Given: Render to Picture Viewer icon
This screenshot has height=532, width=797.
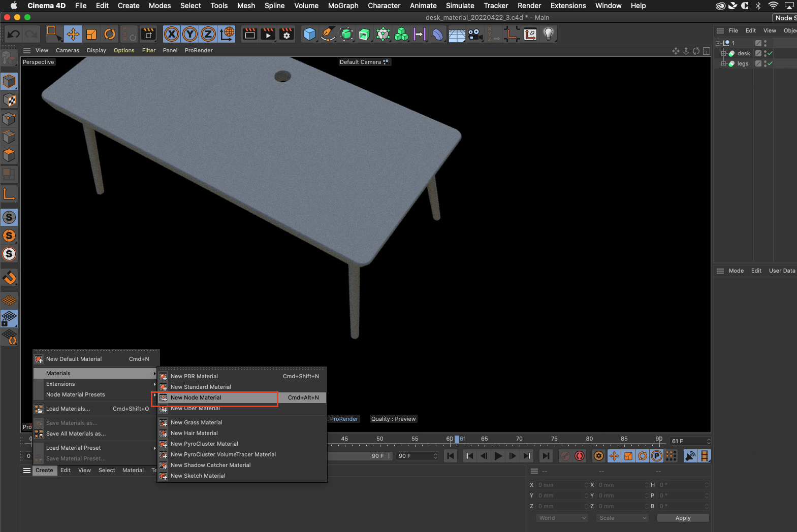Looking at the screenshot, I should click(268, 34).
